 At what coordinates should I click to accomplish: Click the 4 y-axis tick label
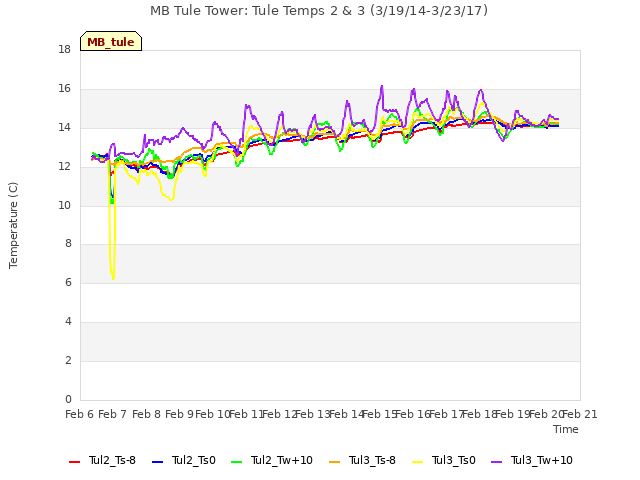[68, 322]
